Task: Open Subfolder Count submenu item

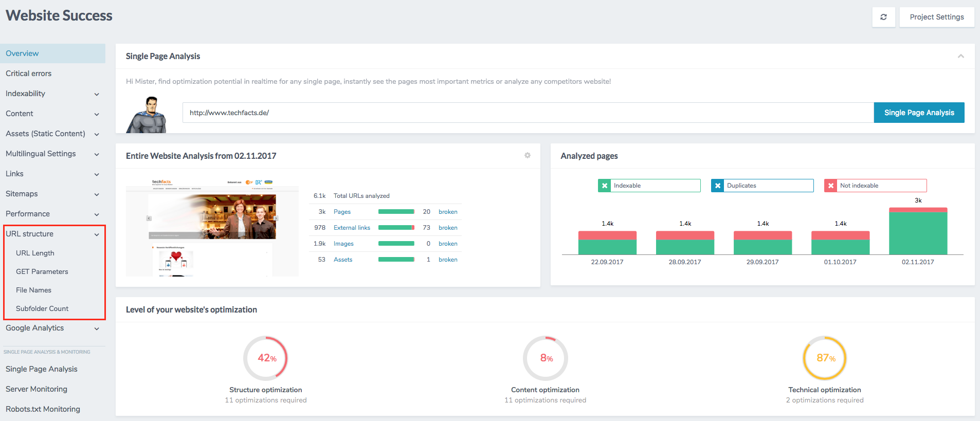Action: click(x=42, y=308)
